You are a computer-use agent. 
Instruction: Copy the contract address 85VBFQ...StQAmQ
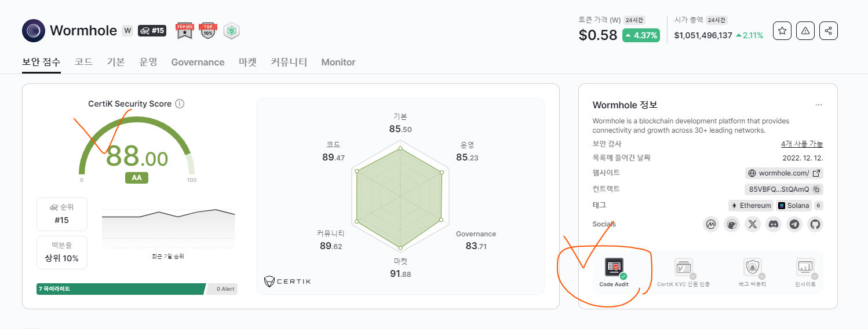[816, 189]
